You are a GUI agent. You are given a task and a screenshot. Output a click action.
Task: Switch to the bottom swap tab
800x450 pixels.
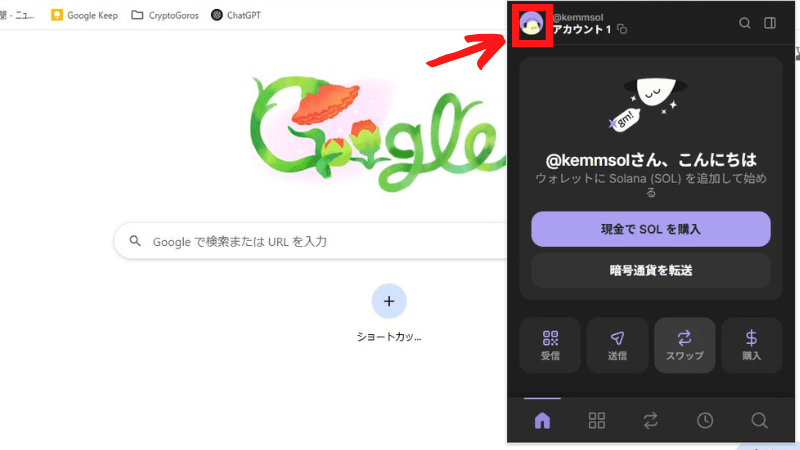pos(651,420)
